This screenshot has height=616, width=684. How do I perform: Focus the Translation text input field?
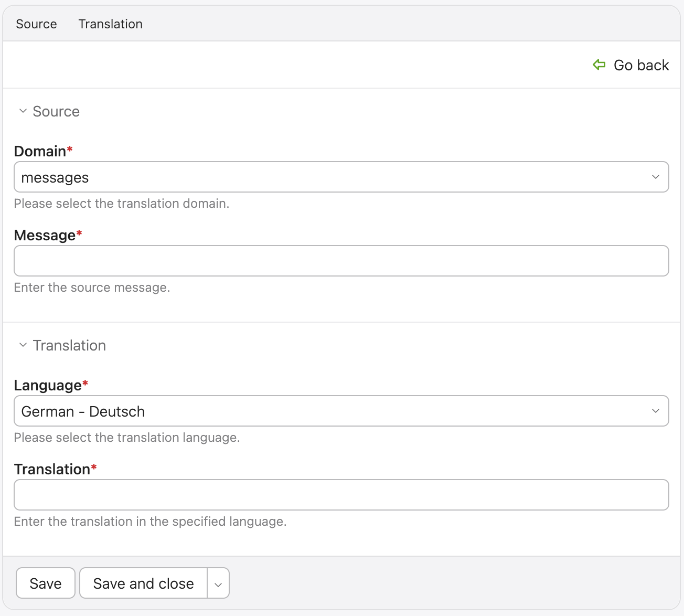pos(341,495)
